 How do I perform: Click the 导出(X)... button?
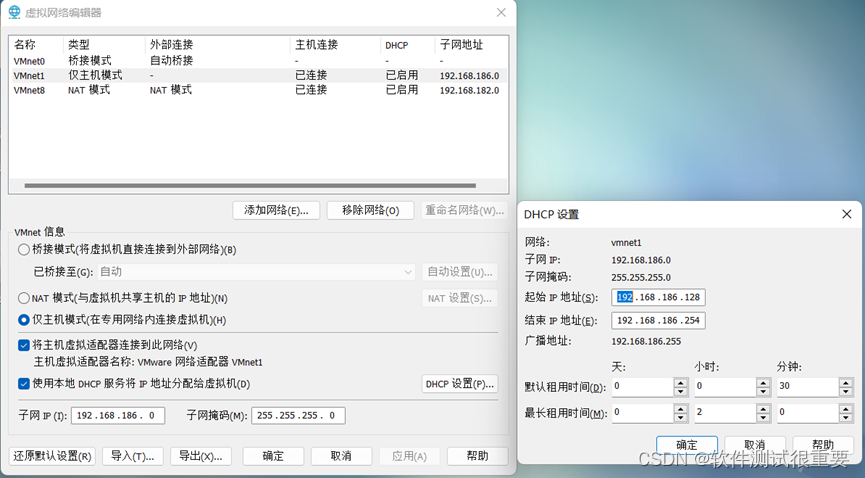coord(201,456)
